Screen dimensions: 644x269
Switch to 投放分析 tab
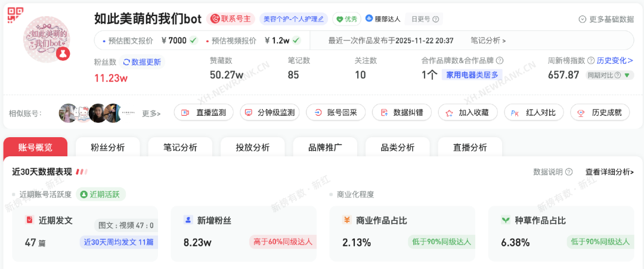point(253,148)
